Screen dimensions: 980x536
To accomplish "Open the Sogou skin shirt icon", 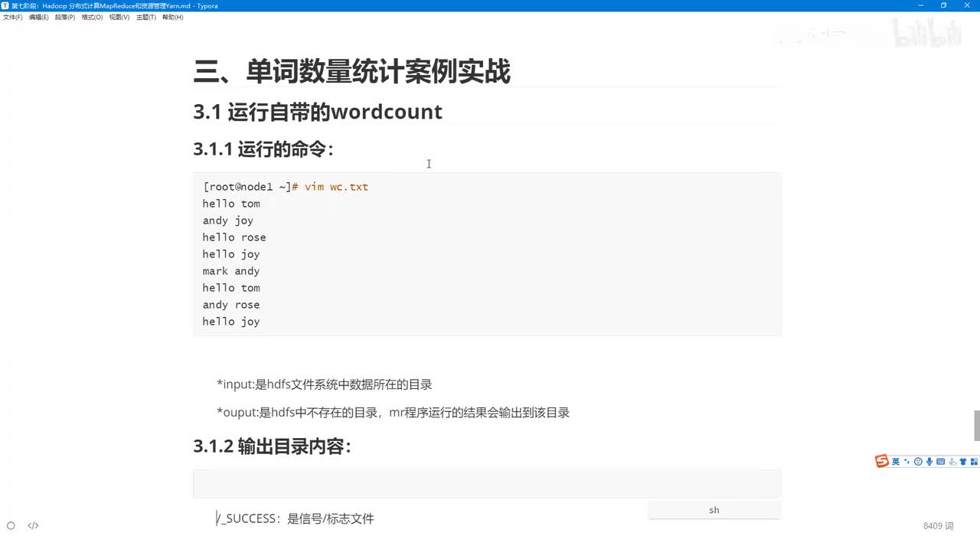I will coord(963,462).
